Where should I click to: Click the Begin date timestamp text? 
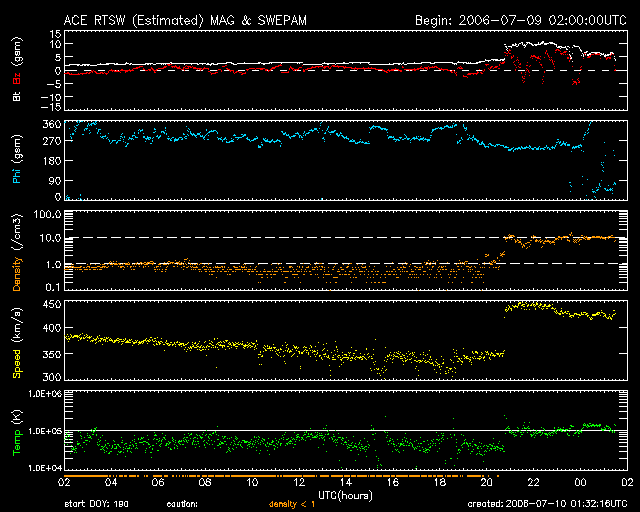[x=519, y=20]
